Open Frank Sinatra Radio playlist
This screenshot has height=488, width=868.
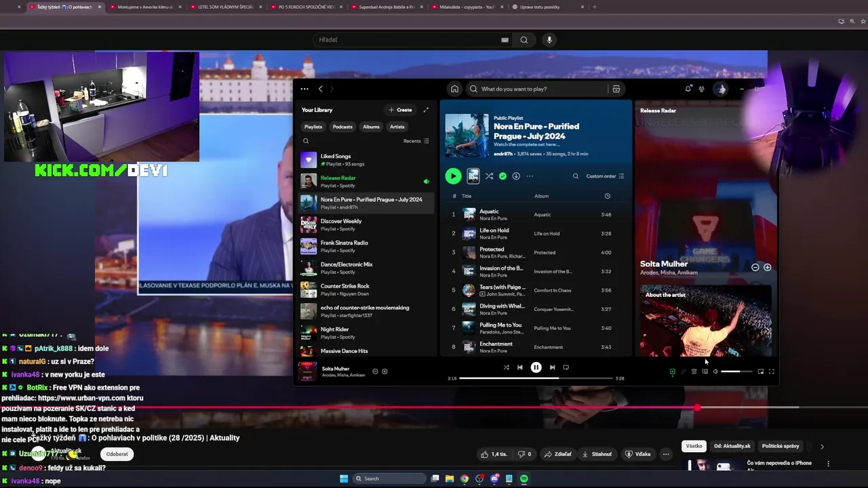tap(367, 247)
